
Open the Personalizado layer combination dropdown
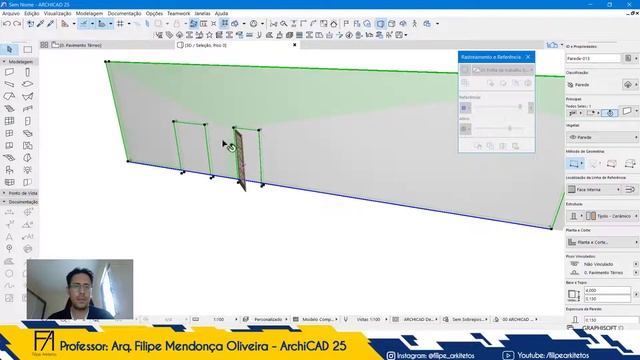[268, 320]
